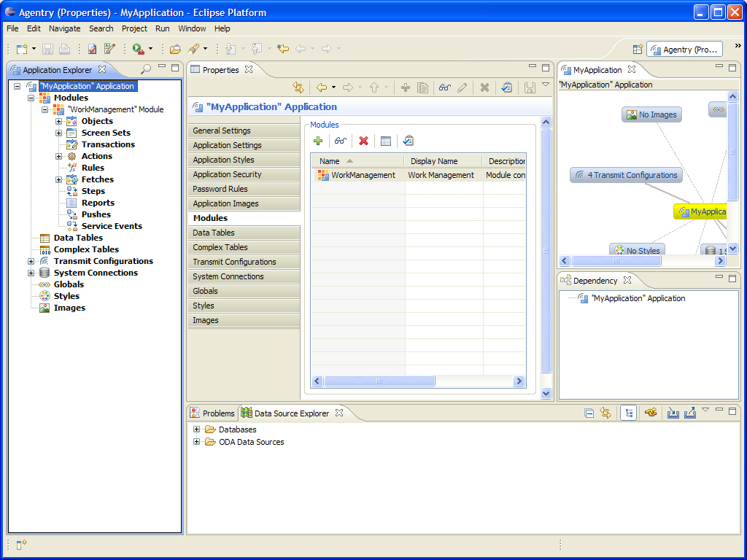The width and height of the screenshot is (747, 560).
Task: Expand the Fetches tree node
Action: [58, 179]
